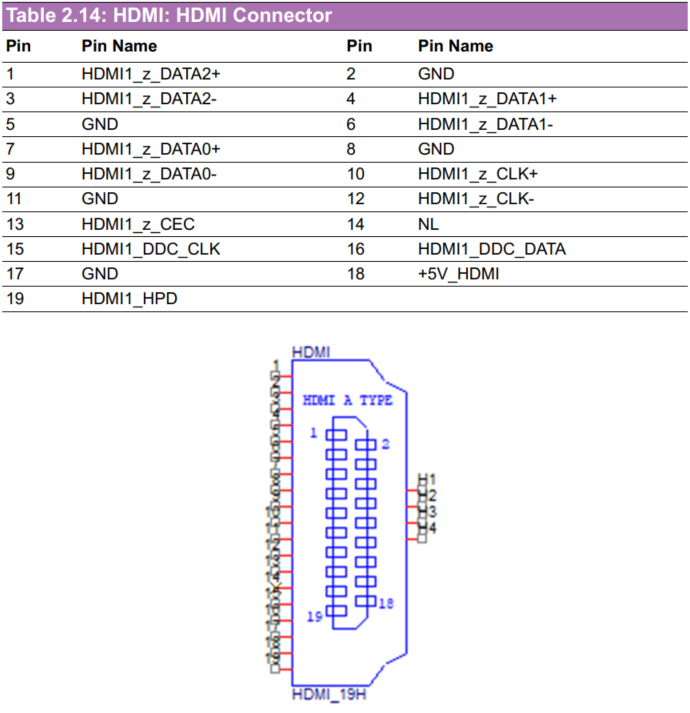Click the HDMI1_z_DATA0+ pin name
Screen dimensions: 690x713
pyautogui.click(x=151, y=149)
